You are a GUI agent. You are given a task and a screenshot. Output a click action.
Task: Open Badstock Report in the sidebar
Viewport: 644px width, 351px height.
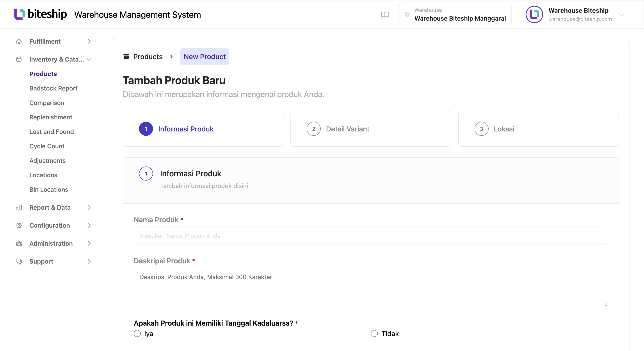coord(53,89)
